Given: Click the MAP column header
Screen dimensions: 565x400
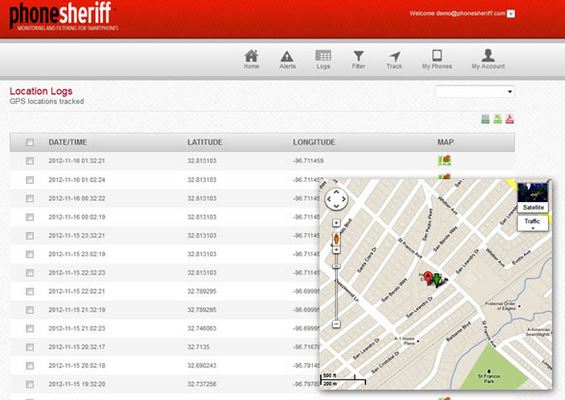Looking at the screenshot, I should (445, 142).
